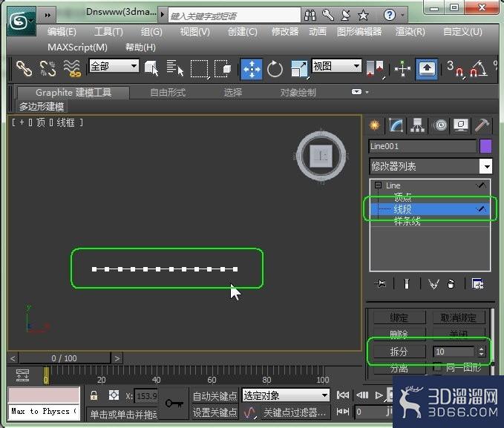504x428 pixels.
Task: Switch to Modify panel icon
Action: 396,125
